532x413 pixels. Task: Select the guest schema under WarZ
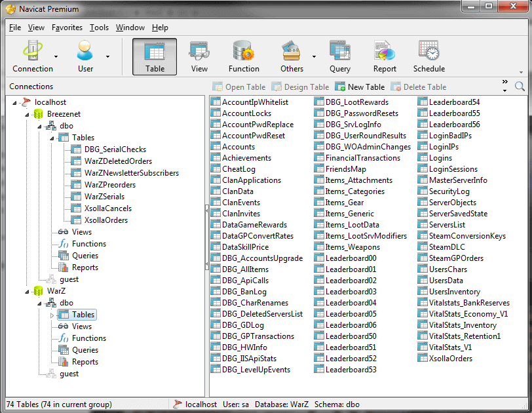point(69,374)
